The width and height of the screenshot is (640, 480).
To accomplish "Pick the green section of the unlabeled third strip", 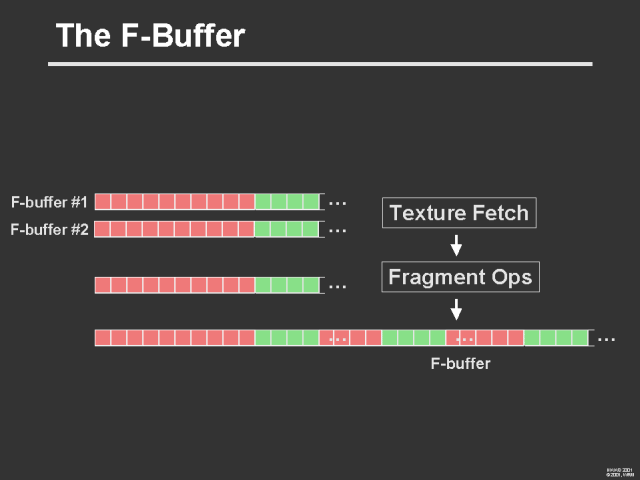I will coord(288,286).
